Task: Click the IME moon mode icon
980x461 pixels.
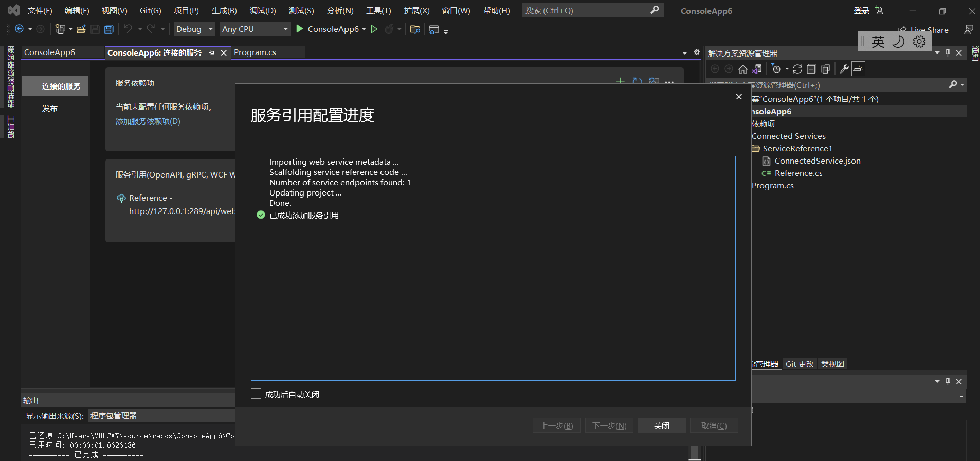Action: [898, 42]
